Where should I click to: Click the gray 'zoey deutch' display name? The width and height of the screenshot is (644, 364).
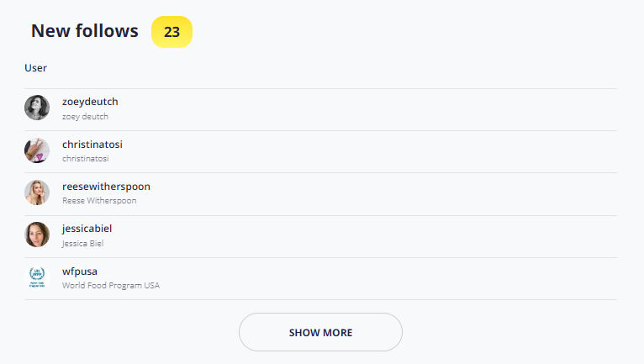point(85,116)
